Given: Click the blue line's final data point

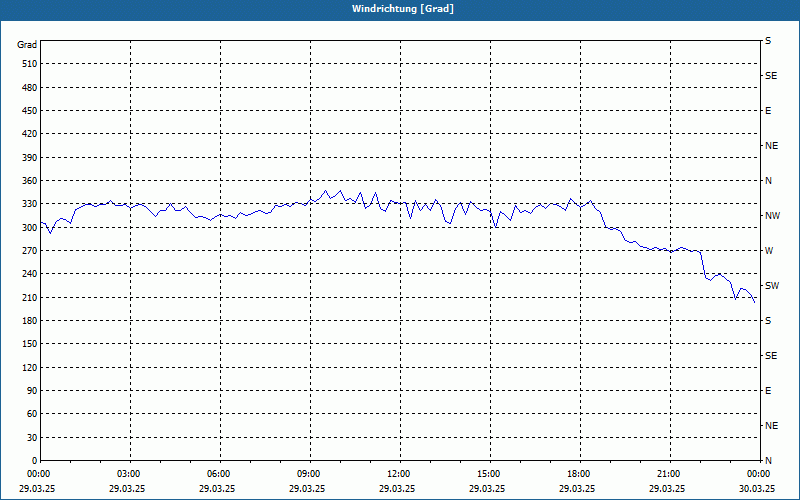Looking at the screenshot, I should pyautogui.click(x=755, y=303).
